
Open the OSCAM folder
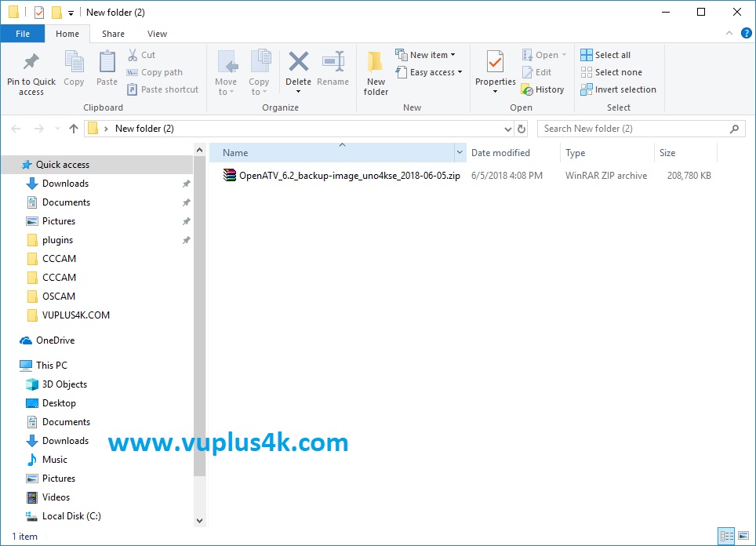tap(59, 297)
